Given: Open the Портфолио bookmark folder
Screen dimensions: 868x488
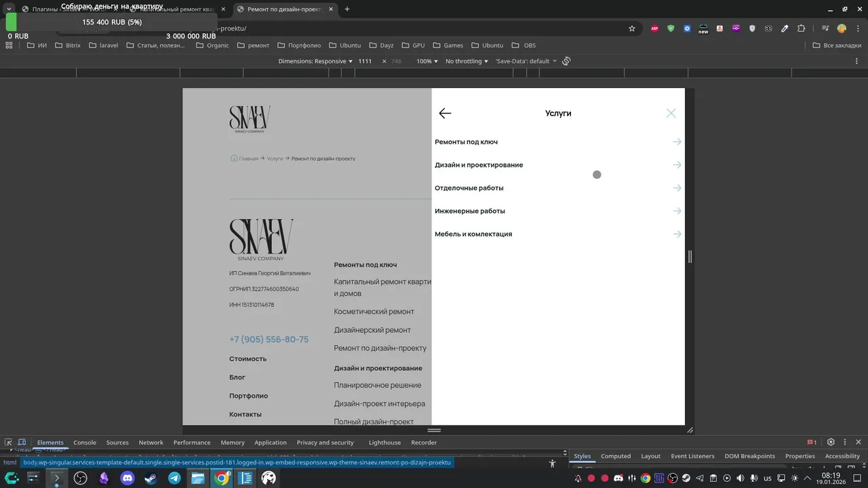Looking at the screenshot, I should 298,45.
